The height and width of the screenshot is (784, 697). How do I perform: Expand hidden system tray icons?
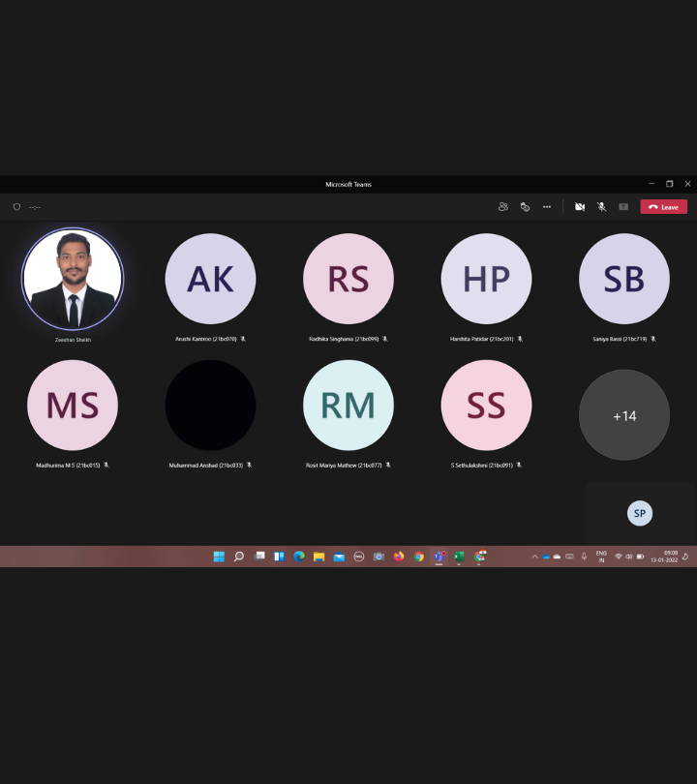(x=534, y=557)
